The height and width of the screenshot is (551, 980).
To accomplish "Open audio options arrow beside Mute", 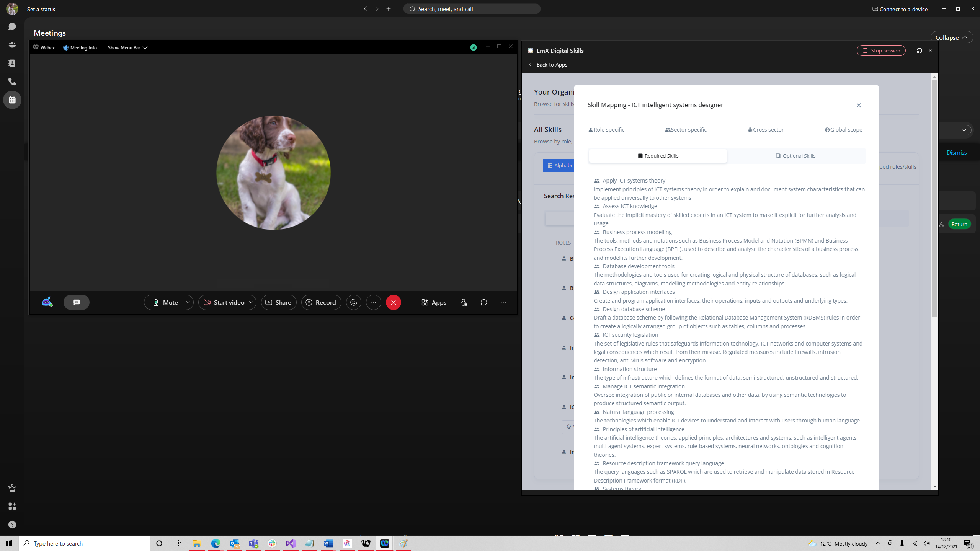I will (188, 302).
